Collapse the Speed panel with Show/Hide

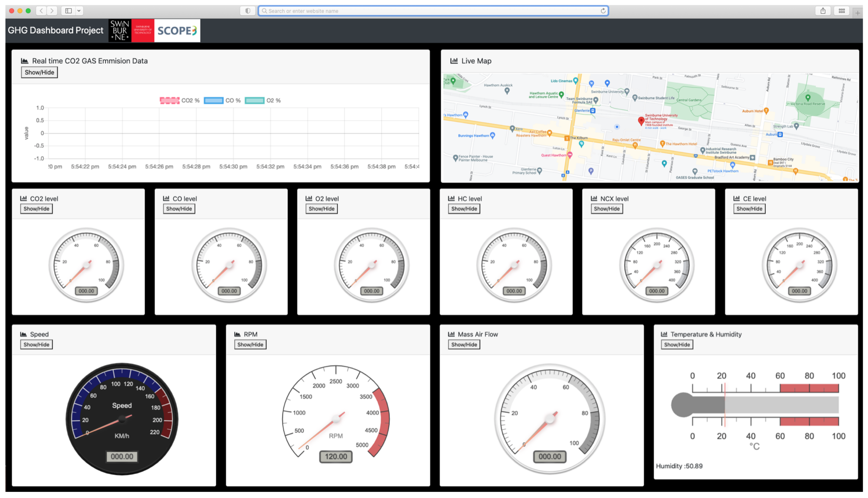click(x=36, y=344)
